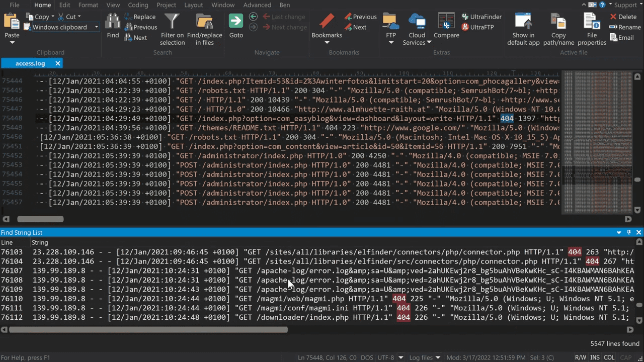Go to Previous bookmark

click(360, 17)
